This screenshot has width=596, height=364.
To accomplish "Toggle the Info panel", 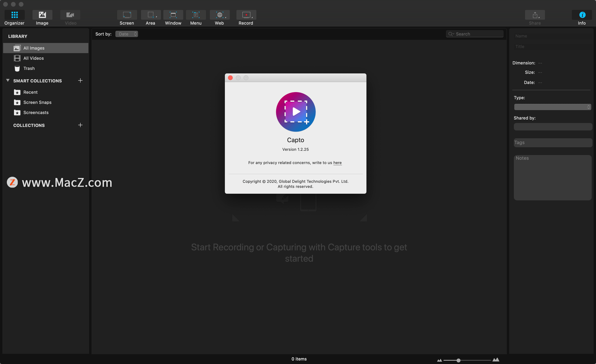I will (582, 18).
